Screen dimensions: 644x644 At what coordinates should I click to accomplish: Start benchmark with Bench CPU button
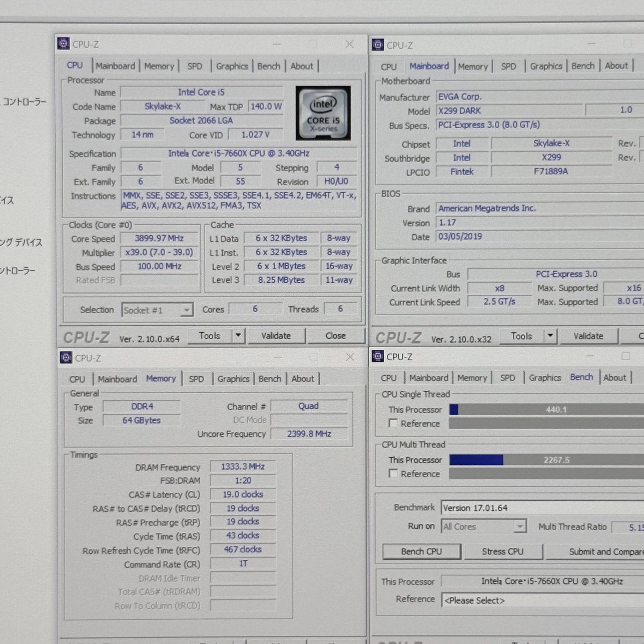[x=421, y=552]
